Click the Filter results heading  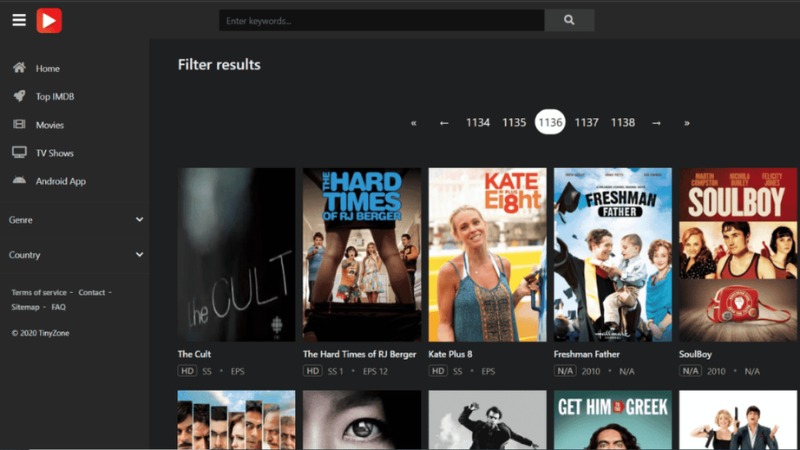(x=219, y=65)
